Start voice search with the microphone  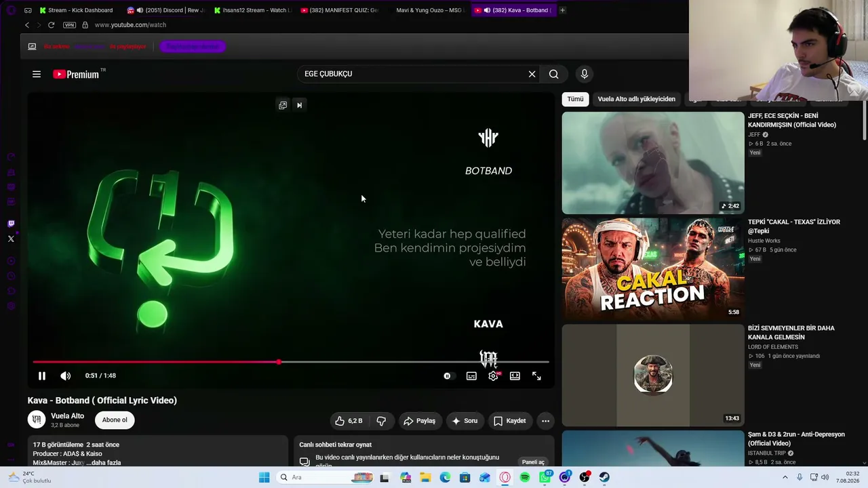tap(585, 74)
